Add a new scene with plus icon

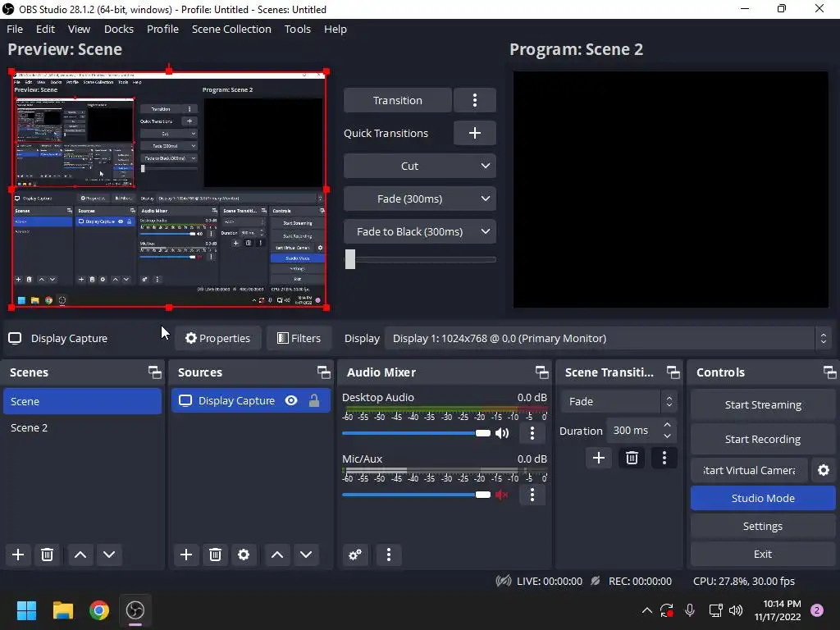[x=18, y=555]
